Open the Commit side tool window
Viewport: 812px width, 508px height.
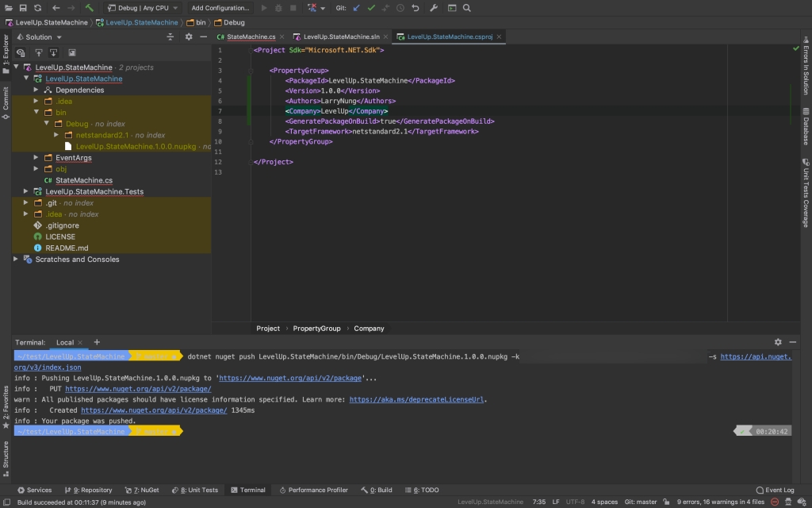pos(6,103)
